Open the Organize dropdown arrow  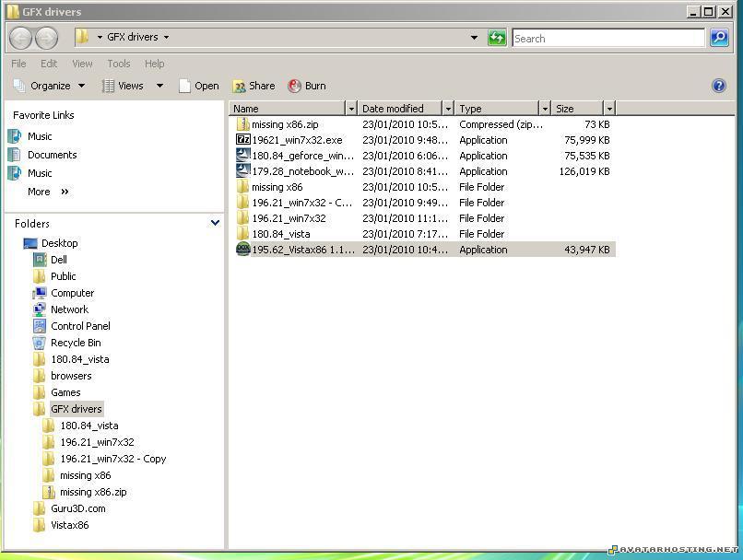81,86
